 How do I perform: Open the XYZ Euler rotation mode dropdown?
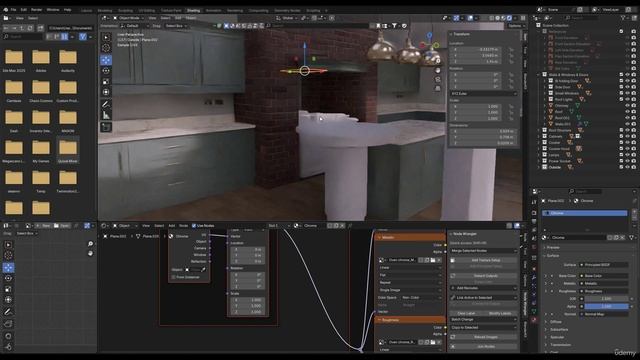[484, 93]
